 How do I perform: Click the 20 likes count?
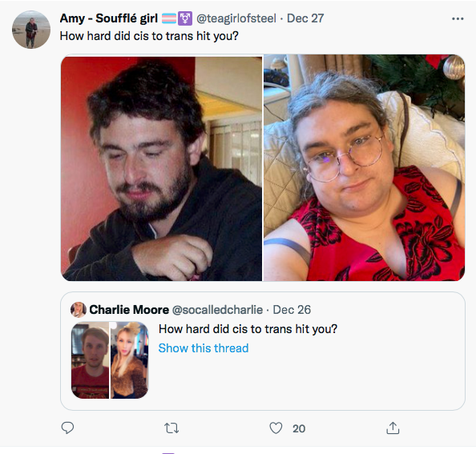click(x=299, y=428)
